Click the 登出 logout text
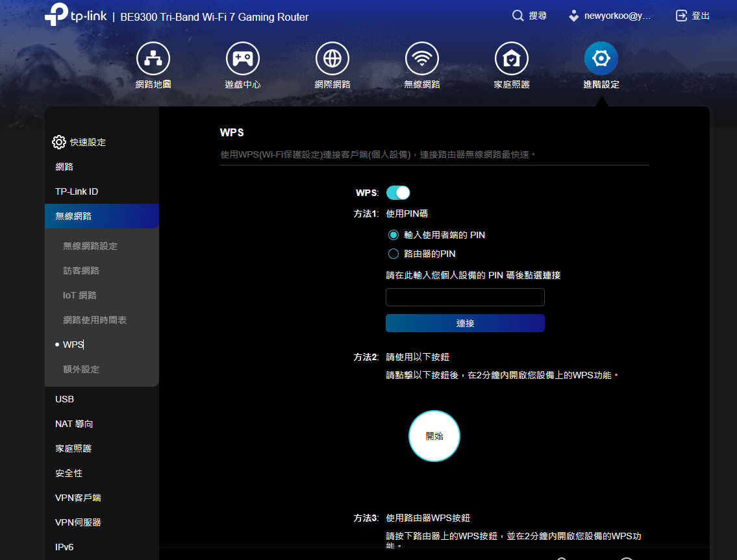Image resolution: width=737 pixels, height=560 pixels. [x=701, y=16]
